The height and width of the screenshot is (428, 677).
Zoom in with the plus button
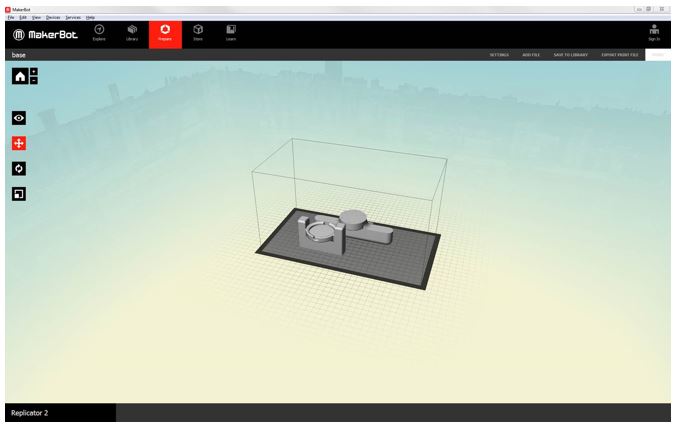tap(34, 72)
